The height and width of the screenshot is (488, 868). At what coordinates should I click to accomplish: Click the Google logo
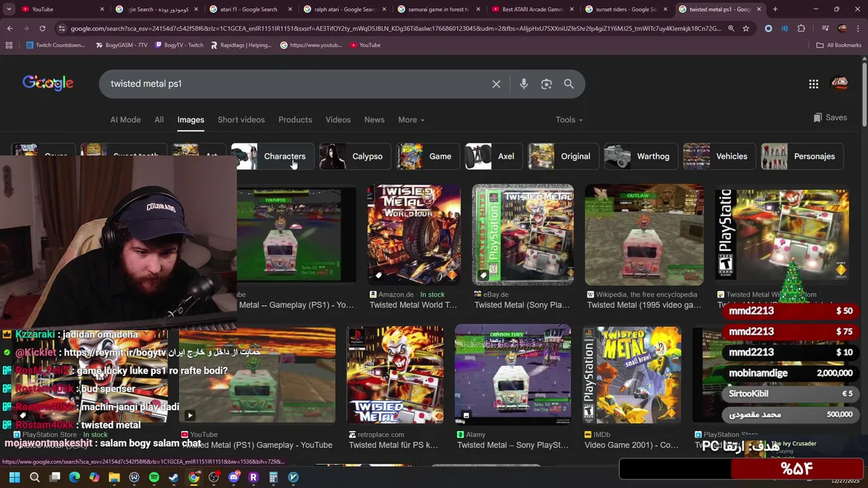click(48, 83)
